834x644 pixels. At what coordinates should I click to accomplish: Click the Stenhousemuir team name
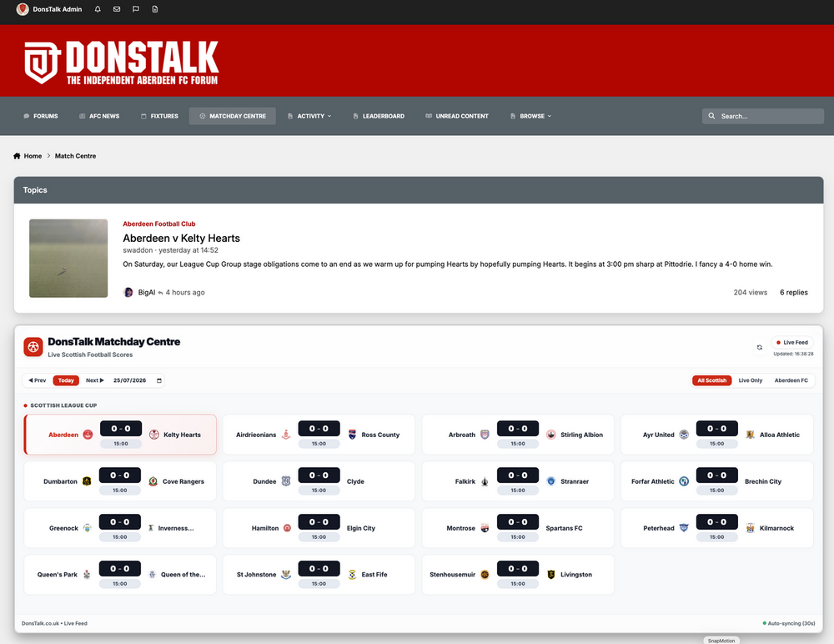[453, 574]
